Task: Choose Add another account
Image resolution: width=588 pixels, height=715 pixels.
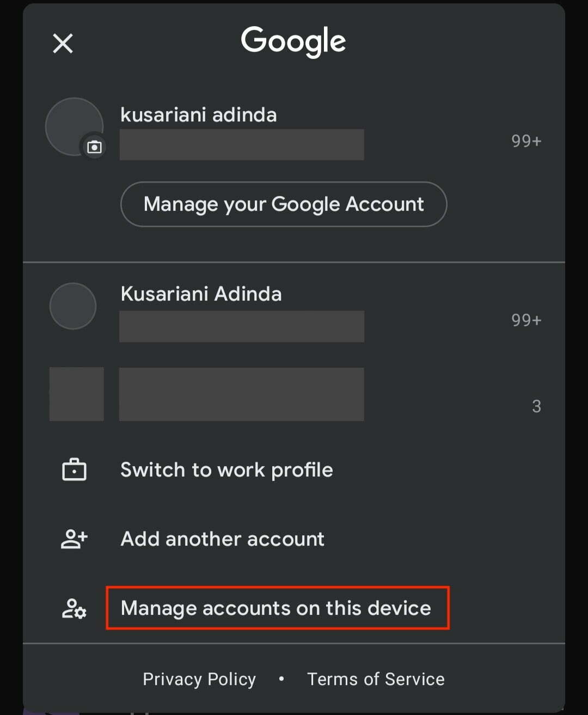Action: click(222, 539)
